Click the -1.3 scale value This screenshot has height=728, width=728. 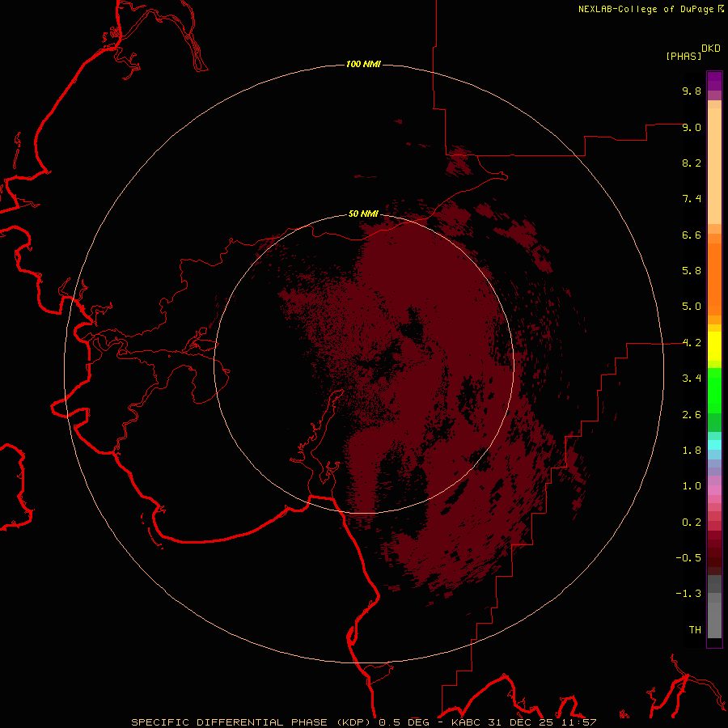[x=688, y=594]
